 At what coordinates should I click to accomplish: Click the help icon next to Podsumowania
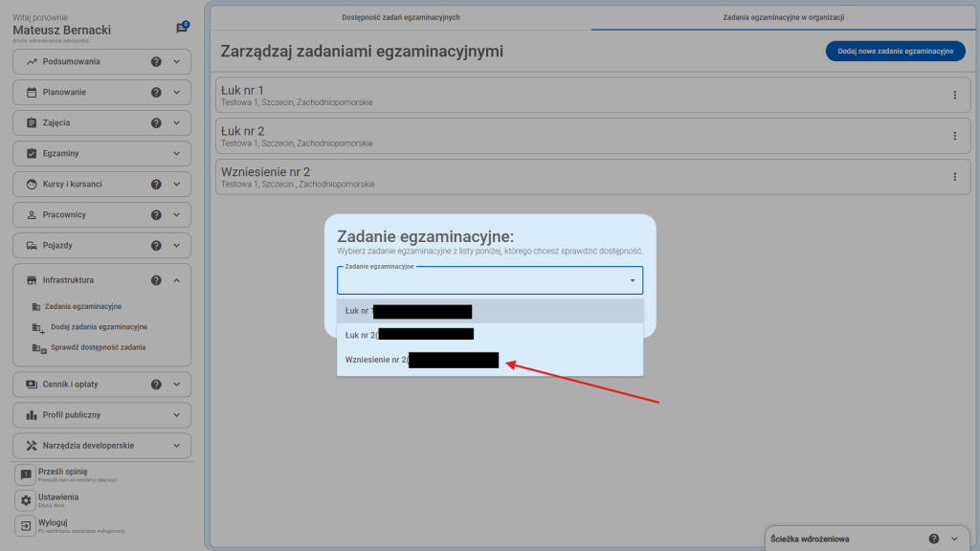(x=156, y=62)
